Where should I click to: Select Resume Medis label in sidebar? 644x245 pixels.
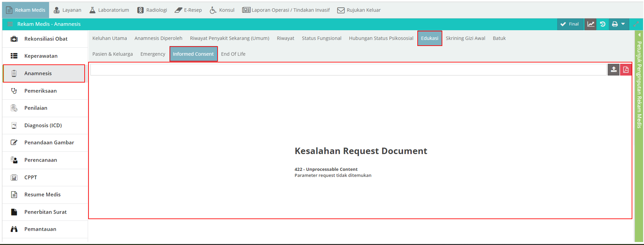pos(42,195)
